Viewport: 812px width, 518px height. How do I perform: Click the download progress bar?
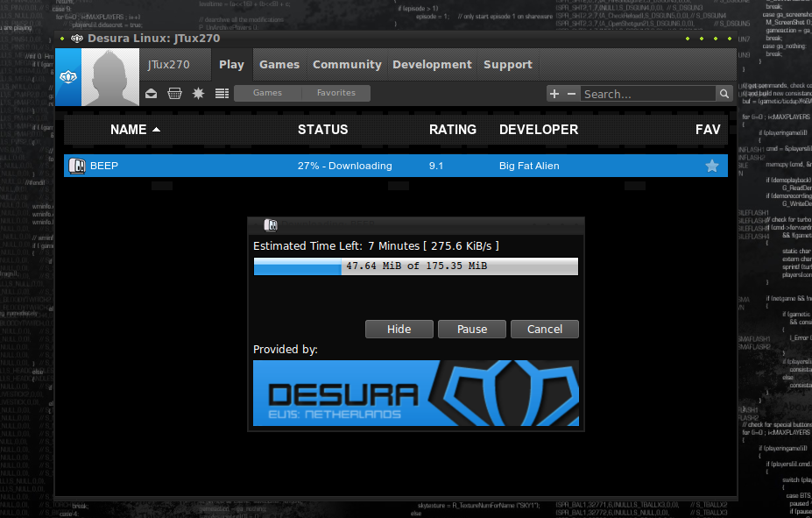click(x=415, y=266)
